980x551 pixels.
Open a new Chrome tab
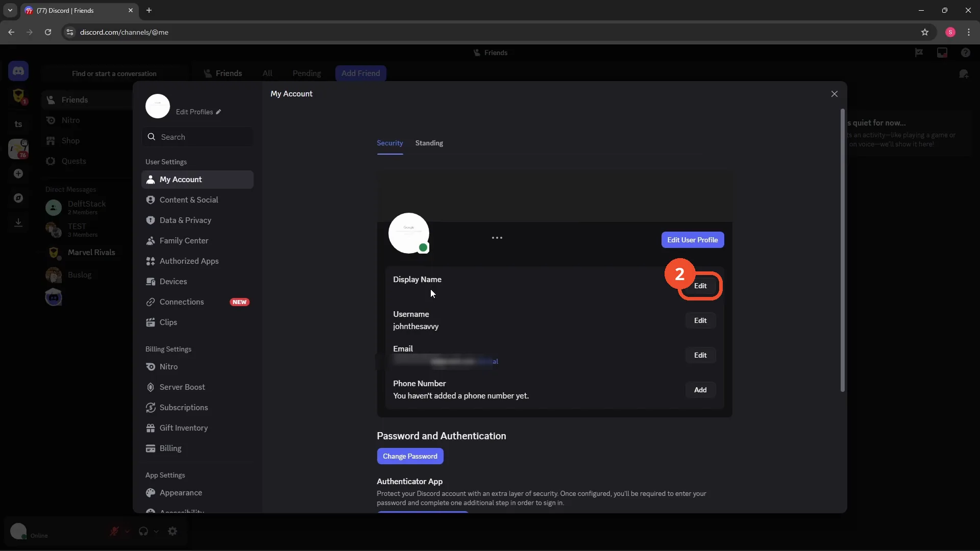(x=149, y=10)
